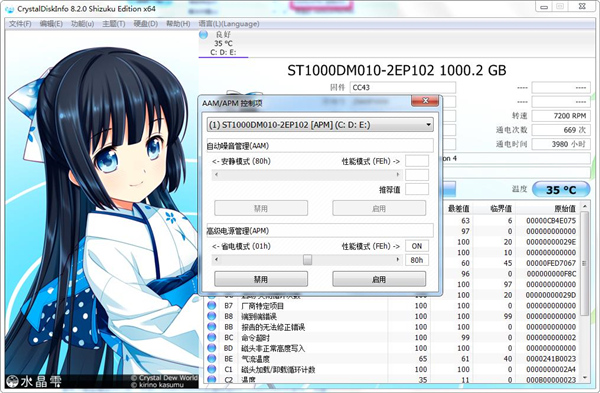Click the APM slider right arrow
The height and width of the screenshot is (393, 600).
tap(398, 259)
